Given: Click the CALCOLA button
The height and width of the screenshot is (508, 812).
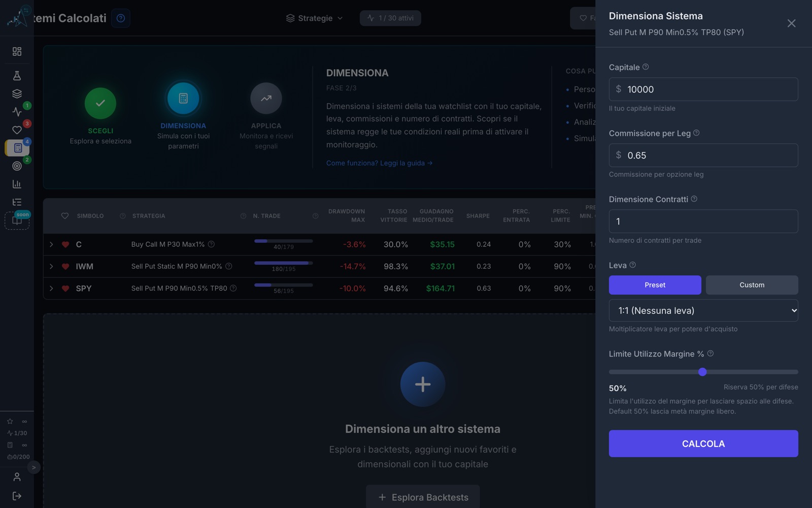Looking at the screenshot, I should point(703,443).
